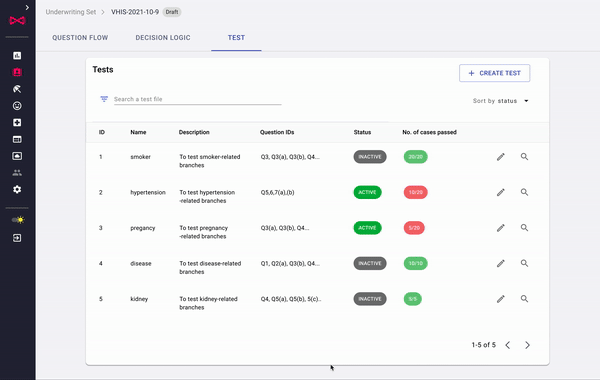Viewport: 600px width, 380px height.
Task: Click the INACTIVE status badge for kidney
Action: pos(370,299)
